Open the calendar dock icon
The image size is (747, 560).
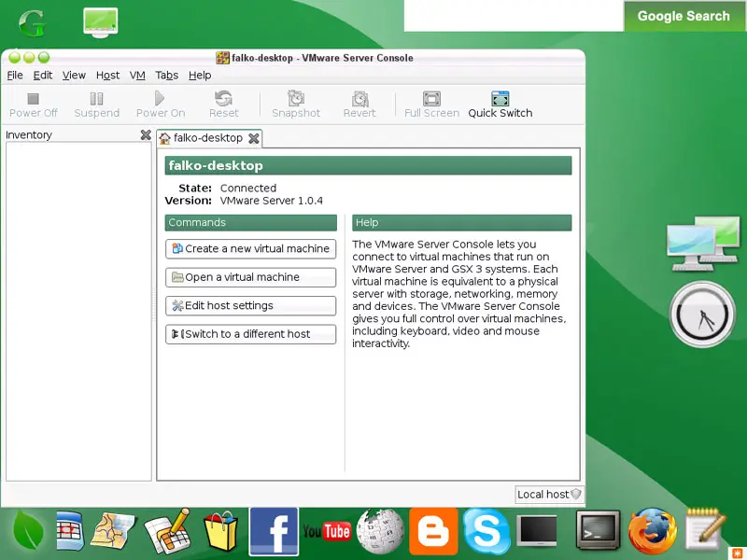69,531
